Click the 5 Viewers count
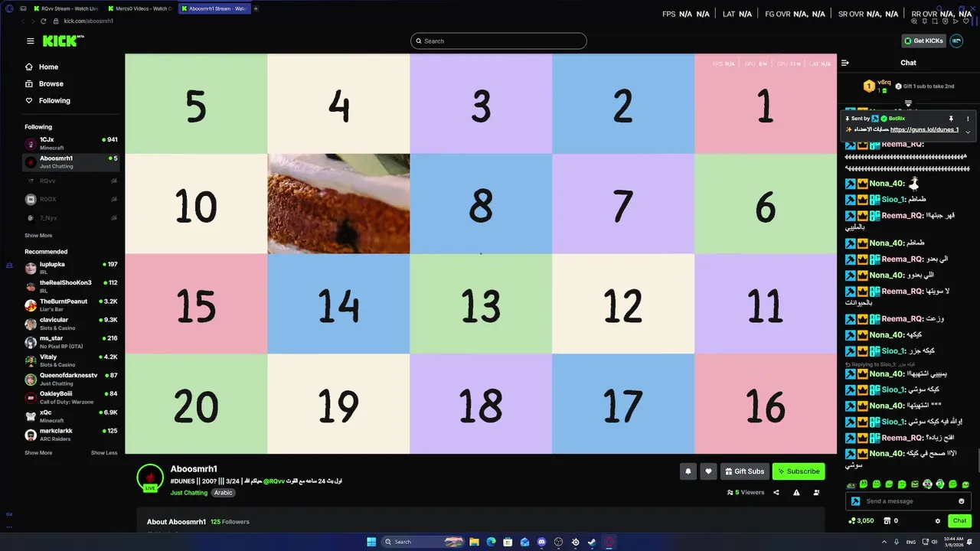 (746, 493)
